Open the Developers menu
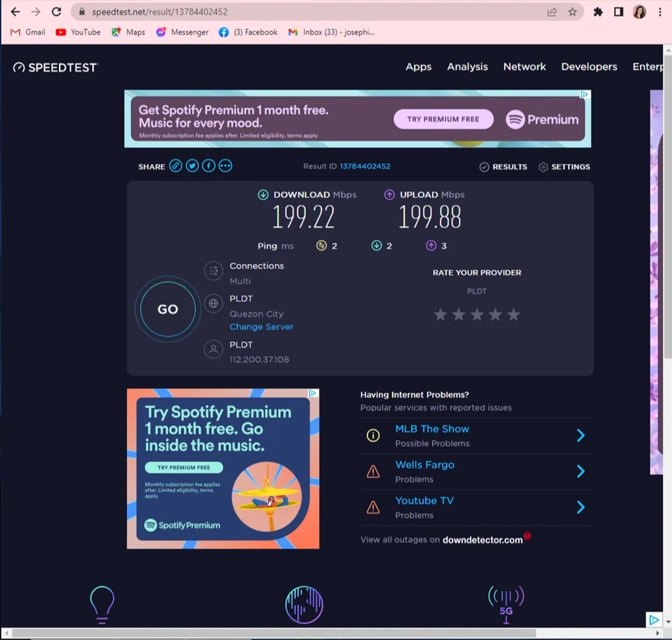Image resolution: width=672 pixels, height=640 pixels. 590,67
